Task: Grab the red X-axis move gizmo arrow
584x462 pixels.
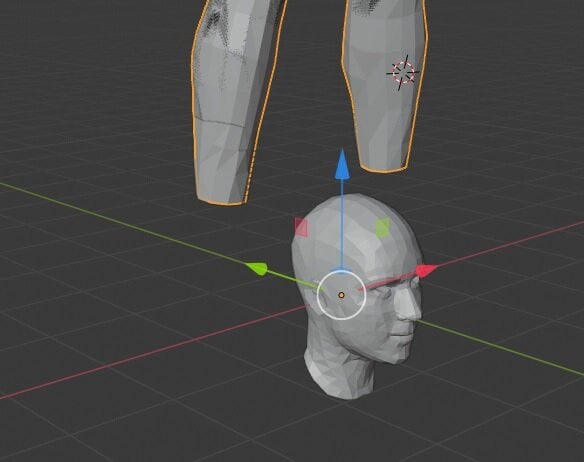Action: (x=426, y=270)
